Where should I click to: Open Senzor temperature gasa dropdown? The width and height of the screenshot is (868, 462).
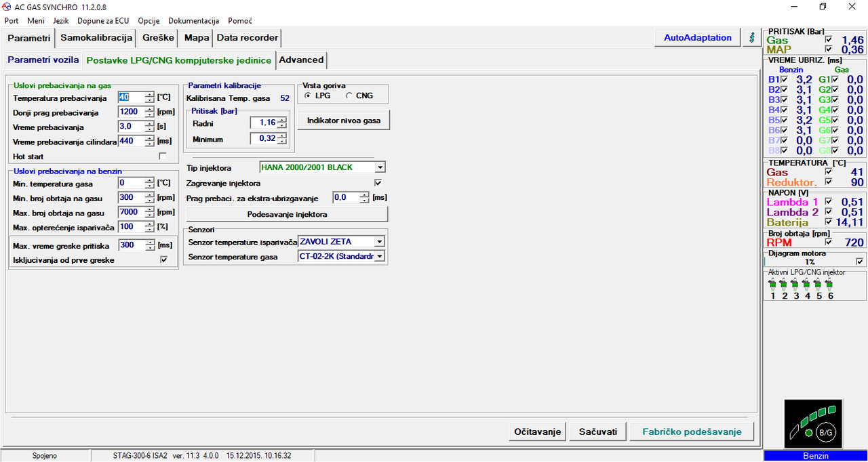point(379,257)
